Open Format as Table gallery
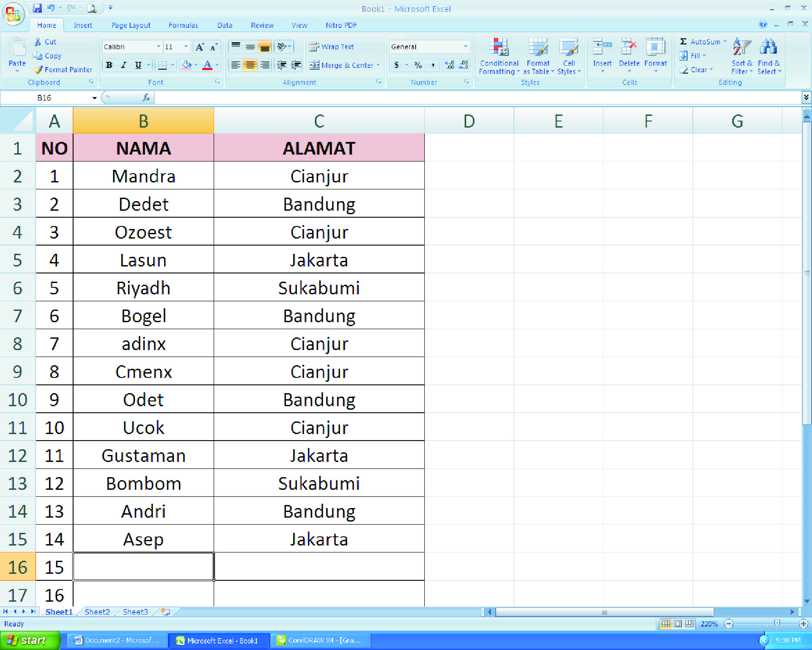Image resolution: width=812 pixels, height=650 pixels. [538, 57]
